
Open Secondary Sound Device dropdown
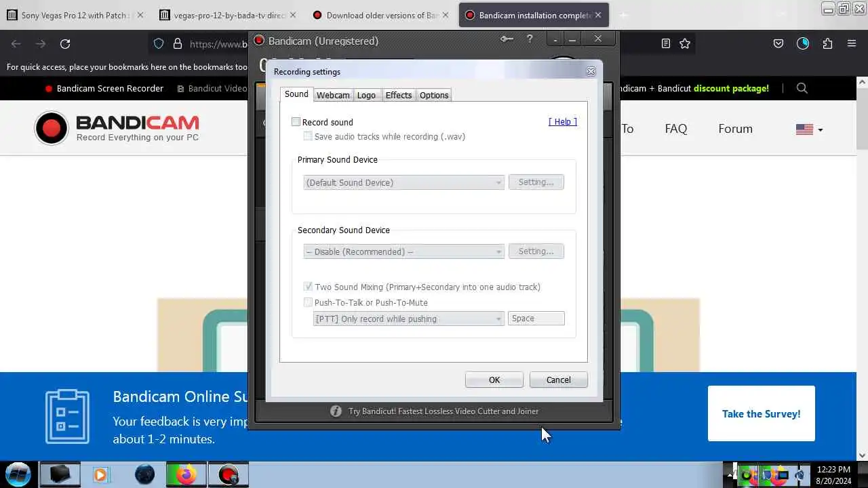point(403,251)
